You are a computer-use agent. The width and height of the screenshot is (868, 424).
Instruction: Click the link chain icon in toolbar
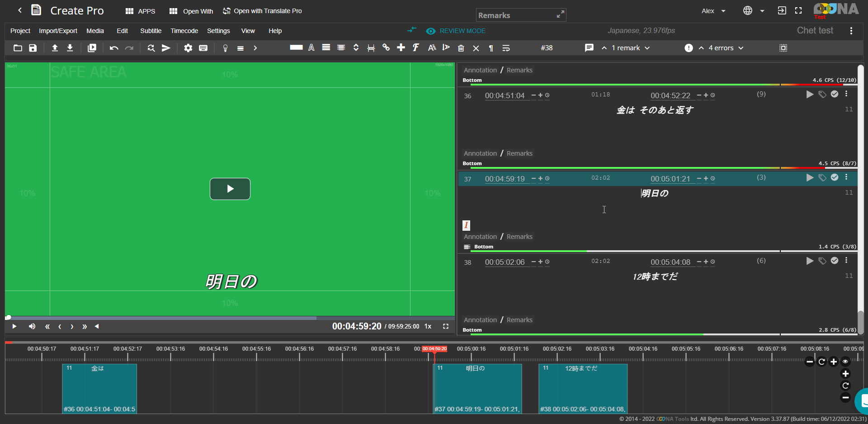(x=386, y=48)
